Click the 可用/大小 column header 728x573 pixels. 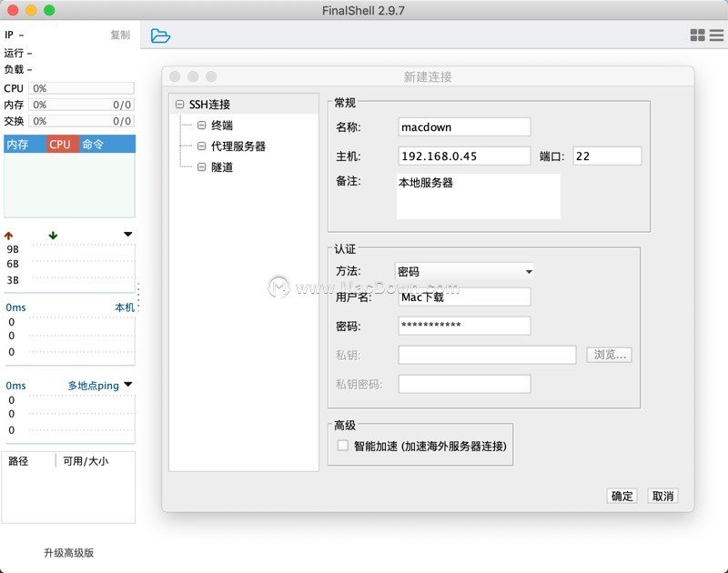(x=86, y=461)
